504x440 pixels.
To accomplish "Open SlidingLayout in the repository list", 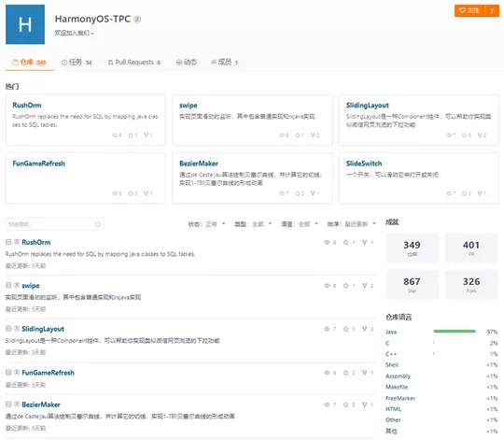I will (x=43, y=329).
